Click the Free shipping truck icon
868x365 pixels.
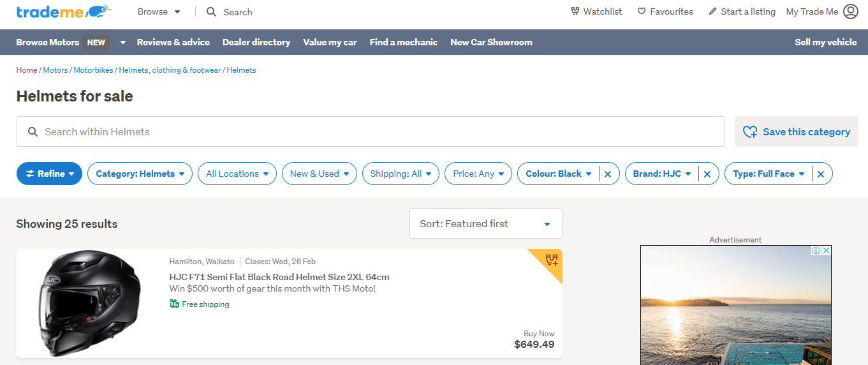174,304
